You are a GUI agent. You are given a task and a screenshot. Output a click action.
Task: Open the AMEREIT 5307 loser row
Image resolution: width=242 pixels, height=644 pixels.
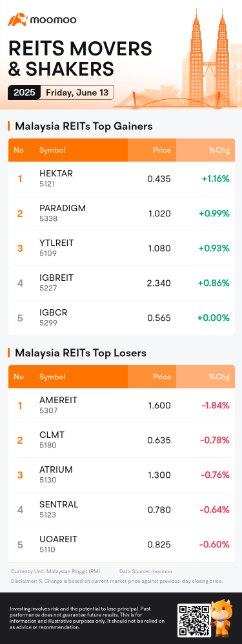pyautogui.click(x=121, y=405)
